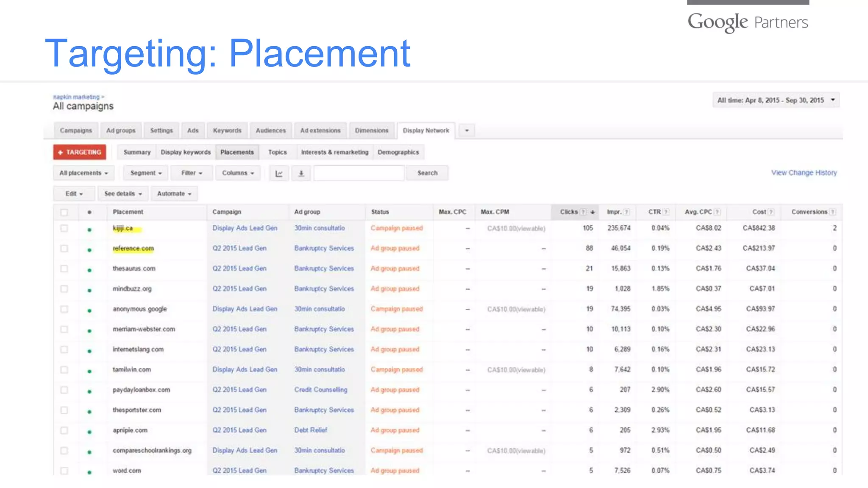Click help icon beside Avg. CPC header
The image size is (868, 488).
(717, 212)
